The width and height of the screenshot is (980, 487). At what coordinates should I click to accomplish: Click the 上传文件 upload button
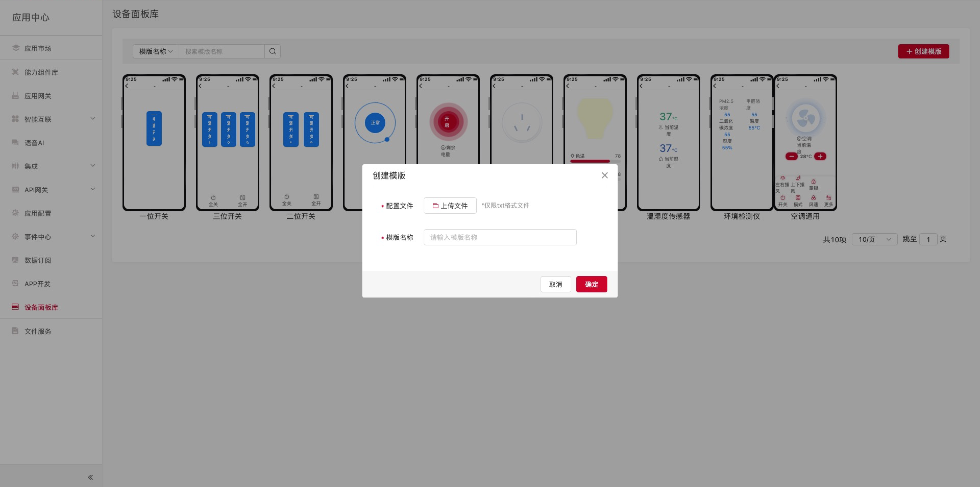pos(450,206)
